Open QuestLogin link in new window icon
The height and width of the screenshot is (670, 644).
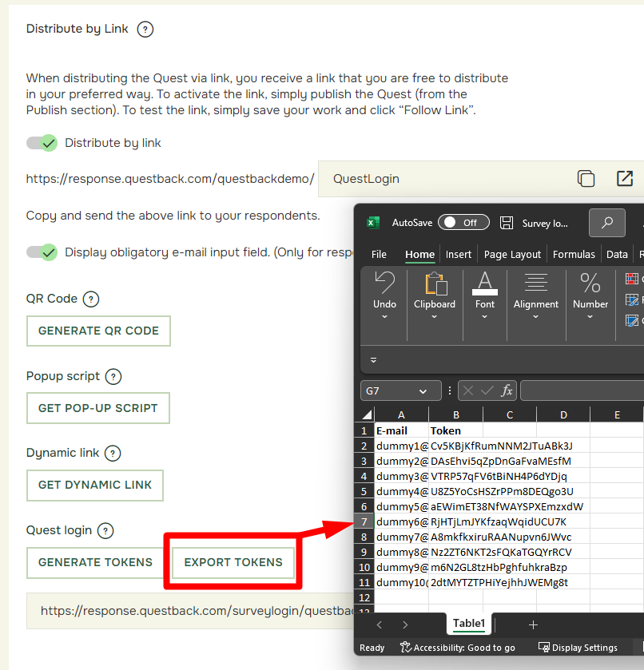[x=625, y=179]
